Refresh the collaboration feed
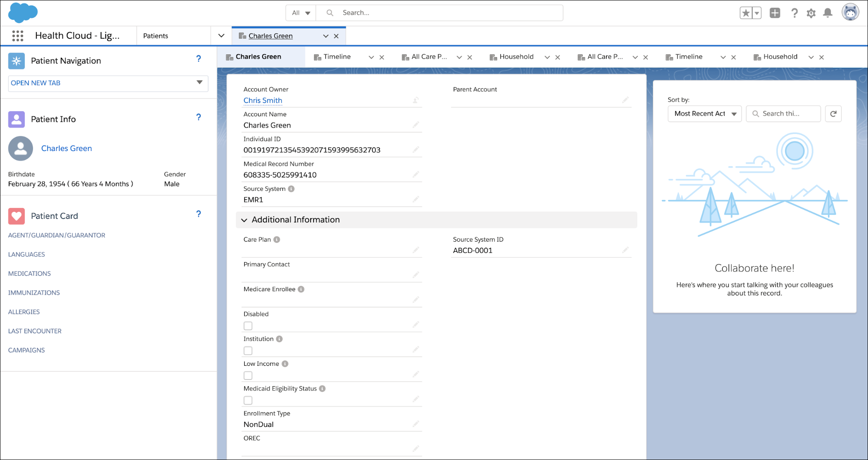Viewport: 868px width, 460px height. [833, 114]
